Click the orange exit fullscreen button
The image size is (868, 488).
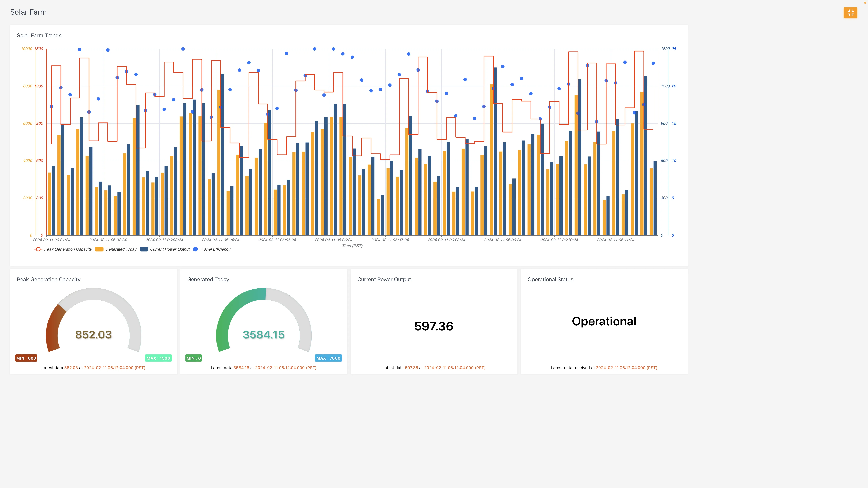coord(850,13)
